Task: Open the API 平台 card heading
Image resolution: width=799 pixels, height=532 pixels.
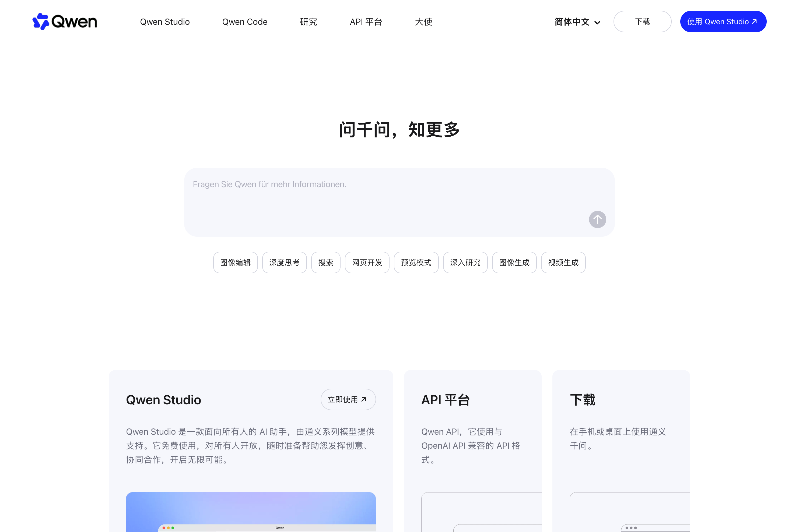Action: coord(446,400)
